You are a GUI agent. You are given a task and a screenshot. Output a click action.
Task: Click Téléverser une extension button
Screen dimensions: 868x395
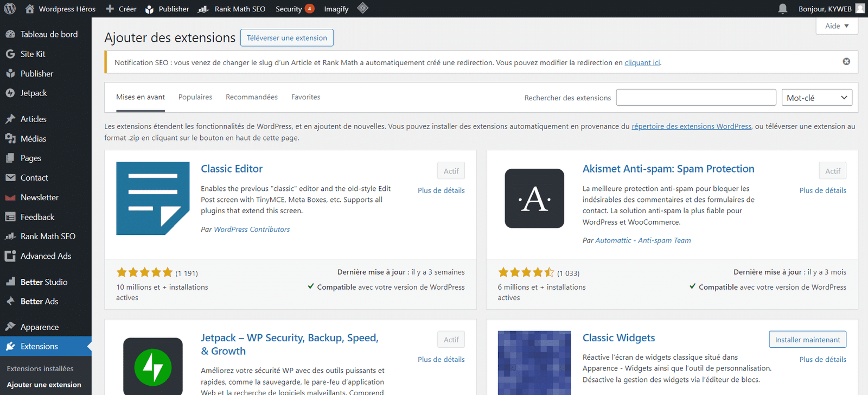click(x=286, y=38)
